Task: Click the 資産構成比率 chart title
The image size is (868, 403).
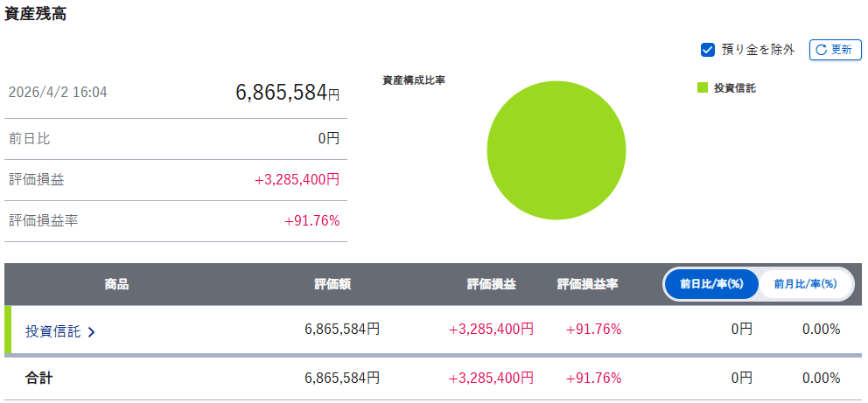Action: point(414,80)
